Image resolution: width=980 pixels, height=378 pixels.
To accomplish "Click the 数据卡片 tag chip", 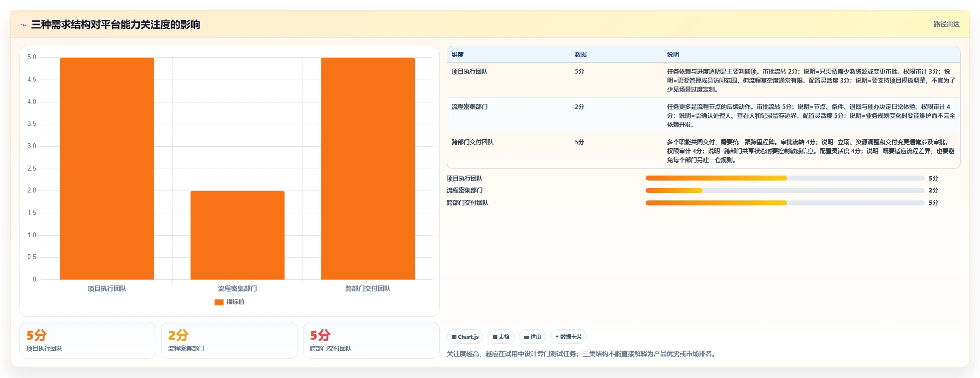I will pos(569,337).
